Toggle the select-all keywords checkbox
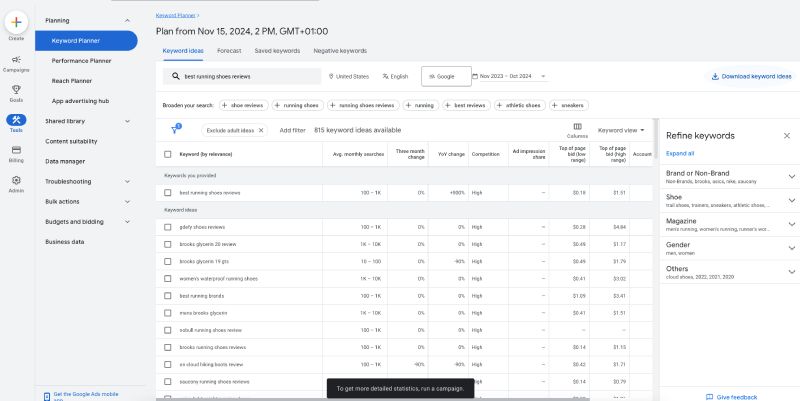Image resolution: width=800 pixels, height=401 pixels. click(x=167, y=154)
